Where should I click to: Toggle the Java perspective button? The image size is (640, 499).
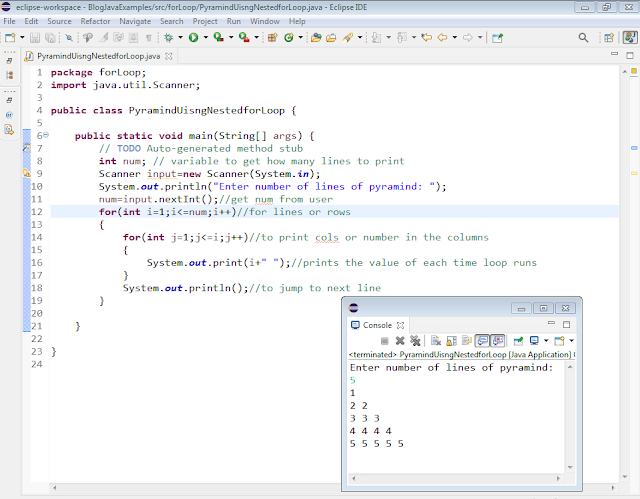tap(630, 38)
